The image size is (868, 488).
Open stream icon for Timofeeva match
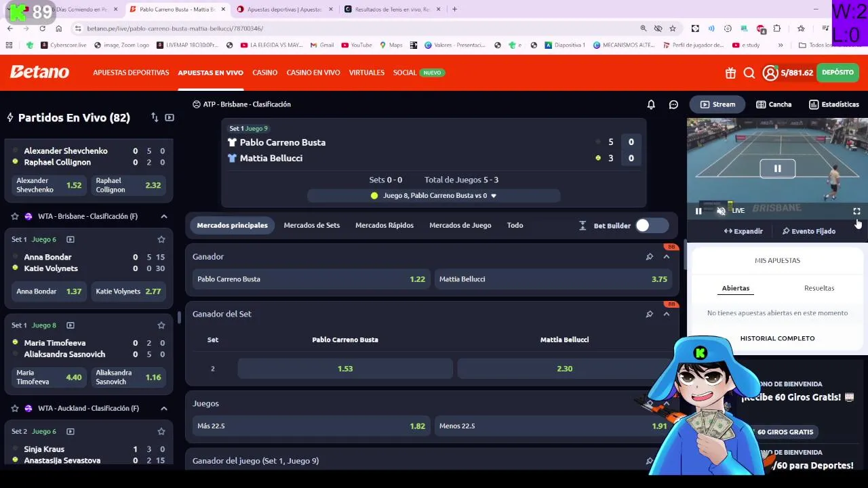coord(71,325)
